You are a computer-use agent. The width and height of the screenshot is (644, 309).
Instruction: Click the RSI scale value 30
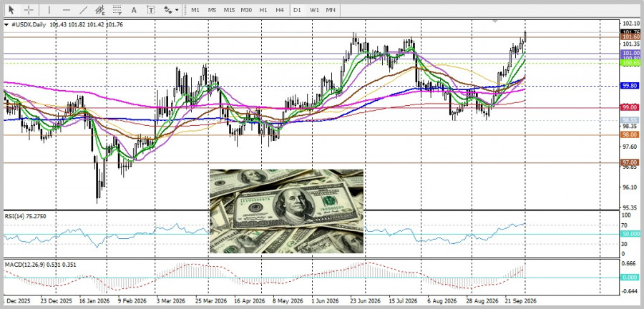(625, 244)
